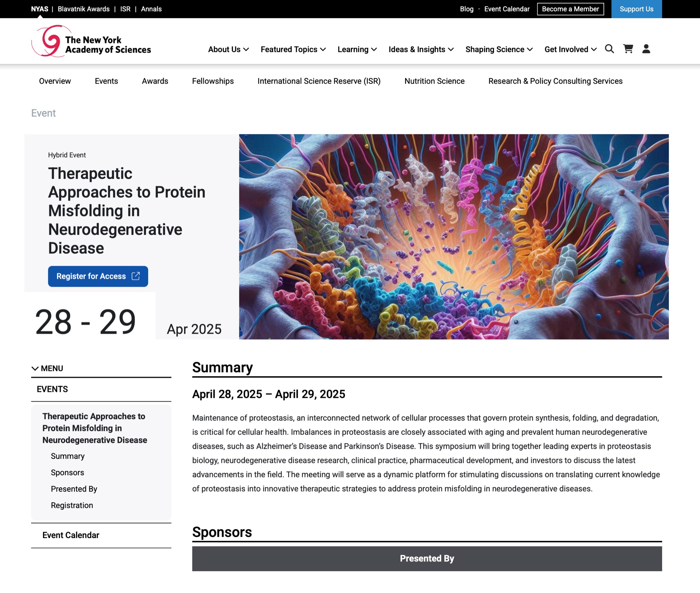700x593 pixels.
Task: Collapse the sidebar MENU chevron
Action: click(35, 368)
